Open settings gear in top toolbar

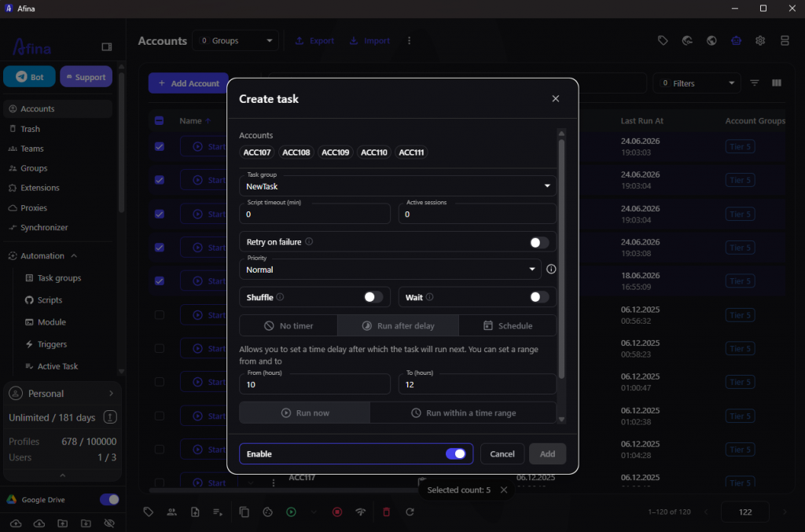point(760,41)
